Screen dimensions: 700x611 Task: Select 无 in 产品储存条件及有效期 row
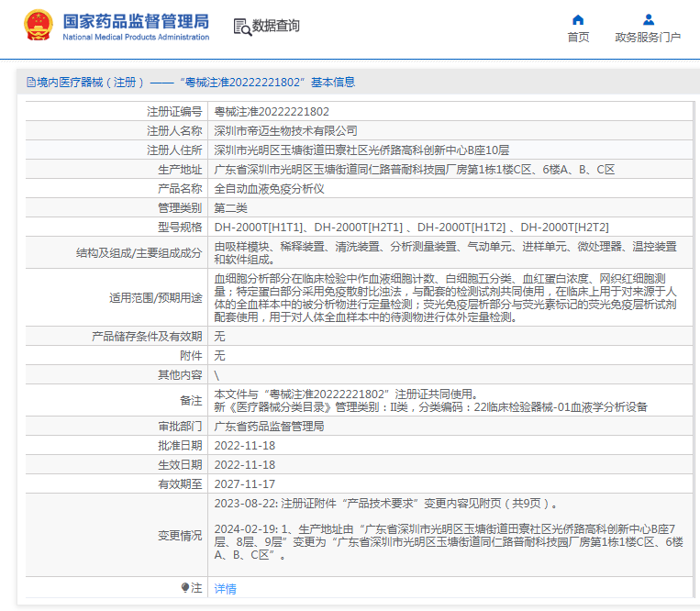coord(219,336)
